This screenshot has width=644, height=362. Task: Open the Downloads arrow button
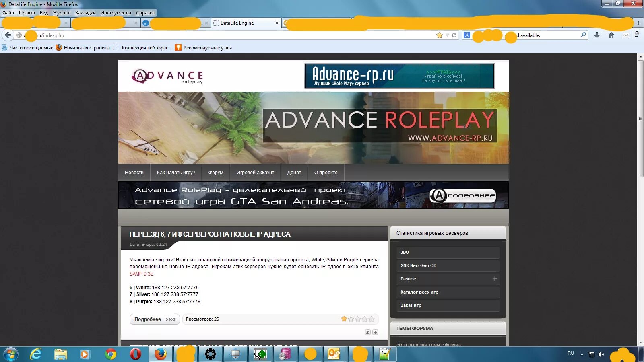click(597, 35)
